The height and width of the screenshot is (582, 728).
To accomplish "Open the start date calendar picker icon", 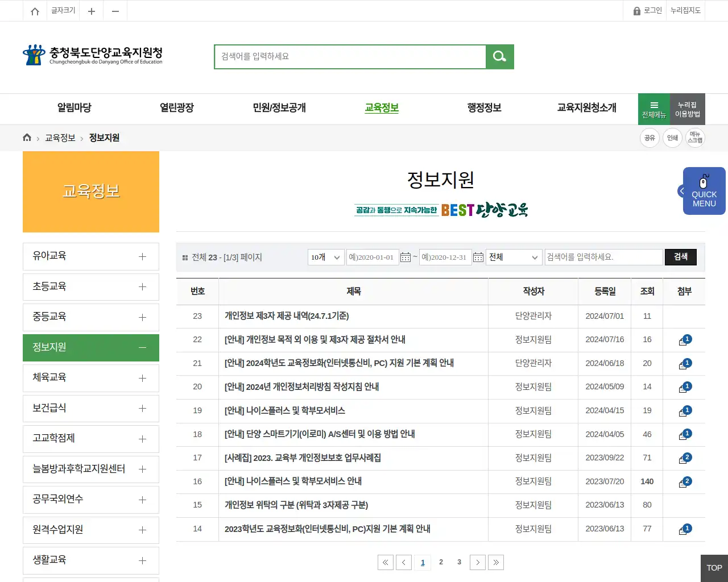I will click(406, 257).
